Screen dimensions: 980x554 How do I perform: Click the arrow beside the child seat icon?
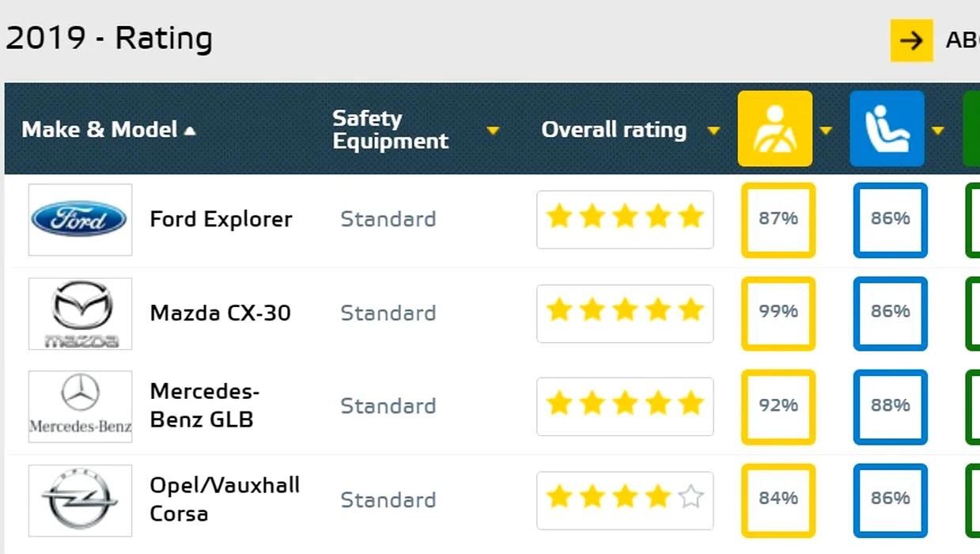938,131
